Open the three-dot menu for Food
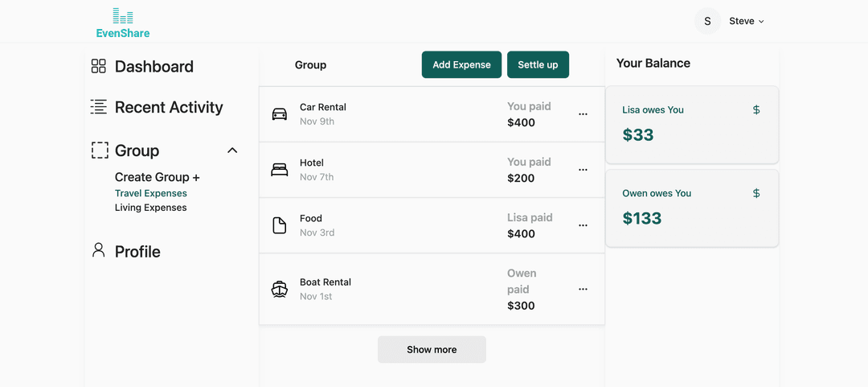The height and width of the screenshot is (387, 868). pyautogui.click(x=583, y=225)
